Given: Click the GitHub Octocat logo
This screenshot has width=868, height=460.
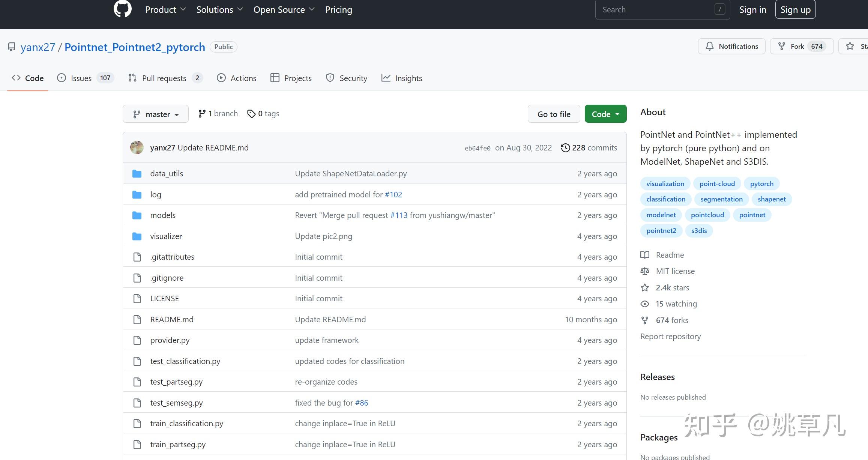Looking at the screenshot, I should (x=122, y=8).
